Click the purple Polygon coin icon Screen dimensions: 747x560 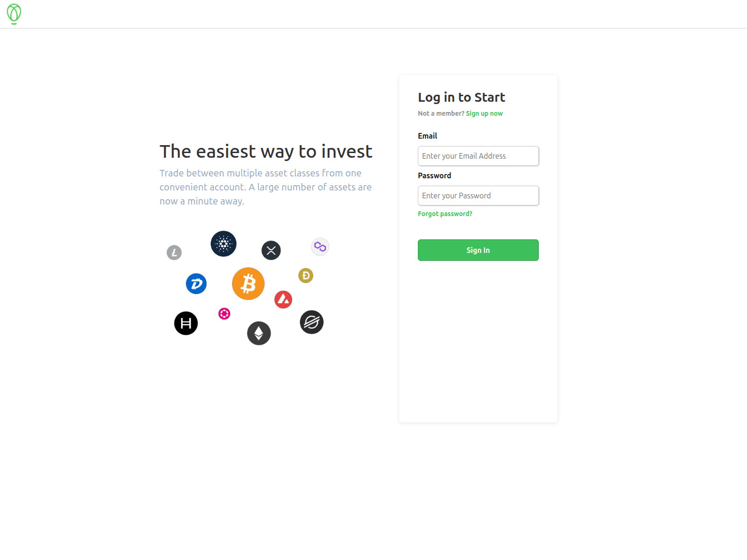coord(320,246)
